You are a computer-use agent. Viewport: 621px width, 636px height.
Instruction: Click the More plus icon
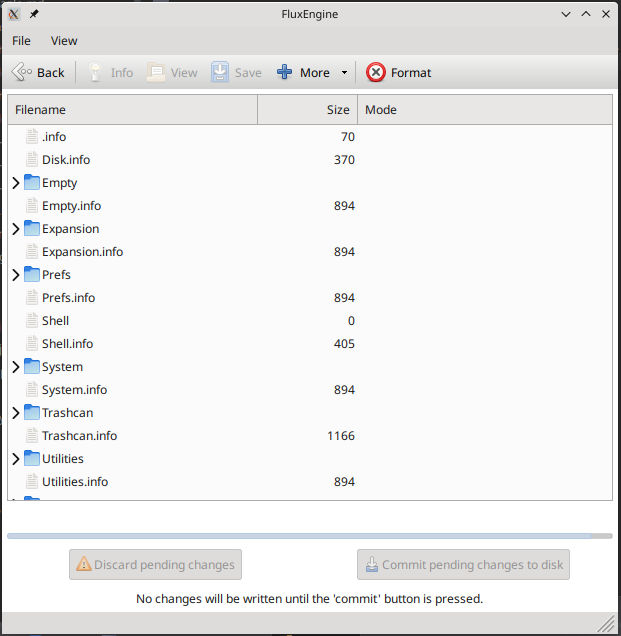(x=285, y=72)
